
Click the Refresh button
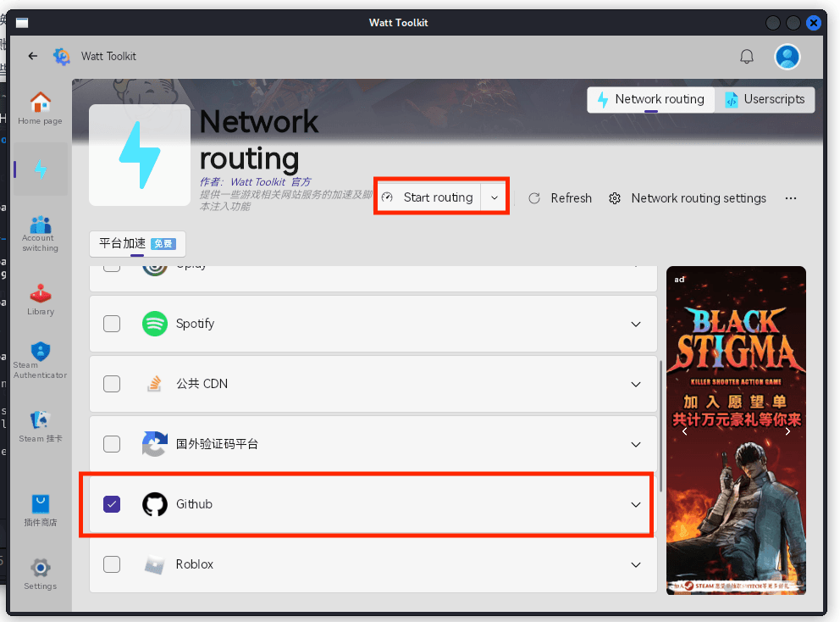[x=560, y=198]
